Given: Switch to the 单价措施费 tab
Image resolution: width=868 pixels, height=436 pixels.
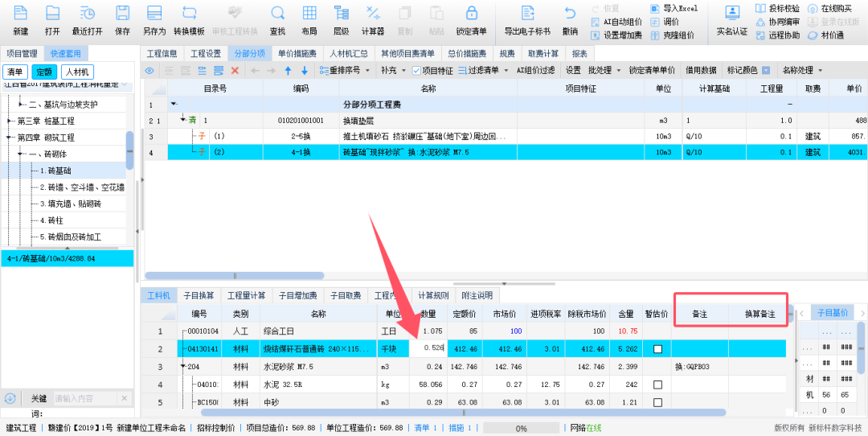Looking at the screenshot, I should (297, 54).
